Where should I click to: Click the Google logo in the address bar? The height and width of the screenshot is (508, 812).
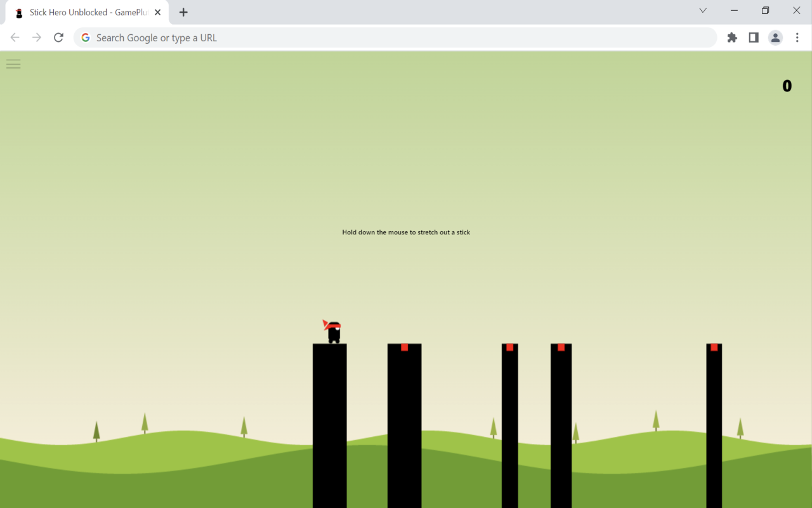click(85, 37)
